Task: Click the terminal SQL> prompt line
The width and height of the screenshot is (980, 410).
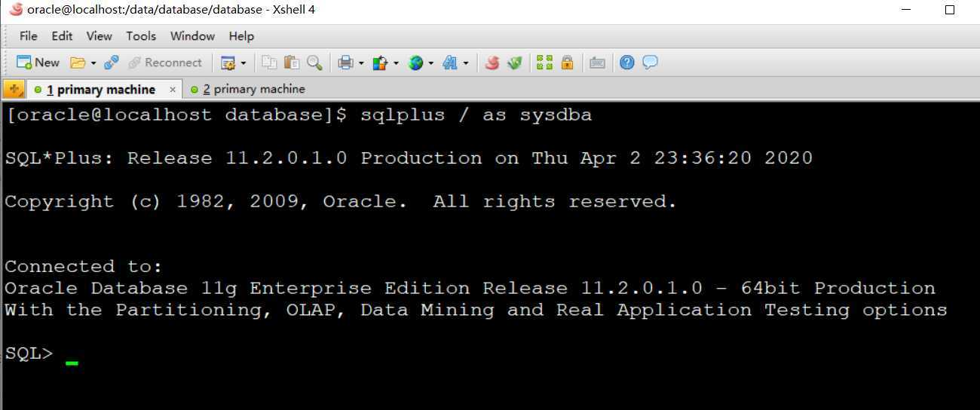Action: 29,353
